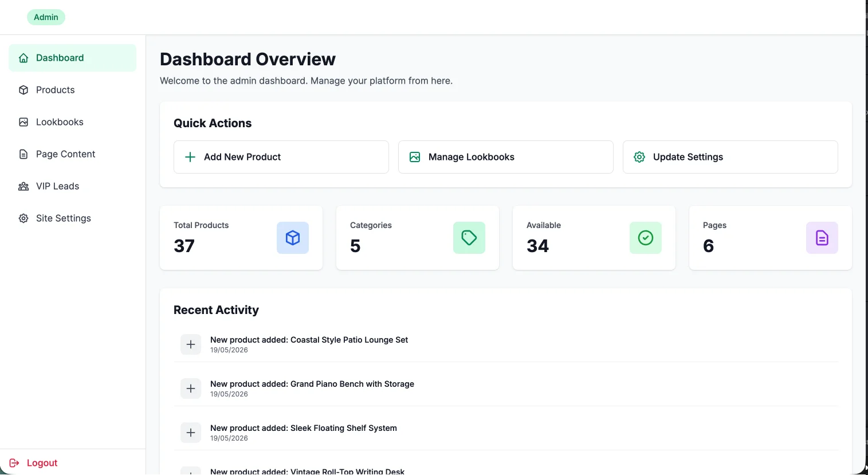Click the date under Grand Piano Bench entry

(229, 394)
